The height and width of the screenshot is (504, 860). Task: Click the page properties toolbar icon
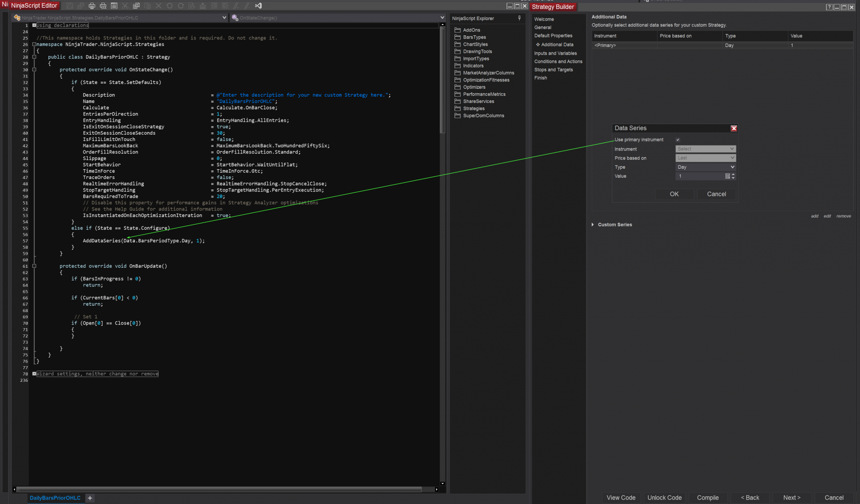click(114, 6)
